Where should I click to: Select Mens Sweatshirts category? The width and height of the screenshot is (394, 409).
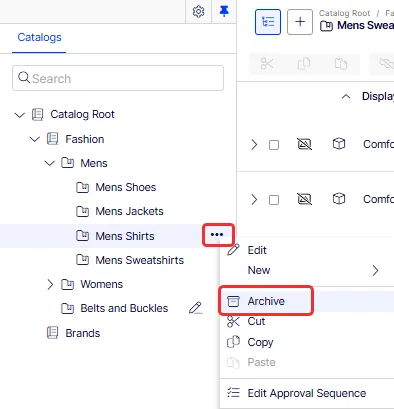pos(139,260)
